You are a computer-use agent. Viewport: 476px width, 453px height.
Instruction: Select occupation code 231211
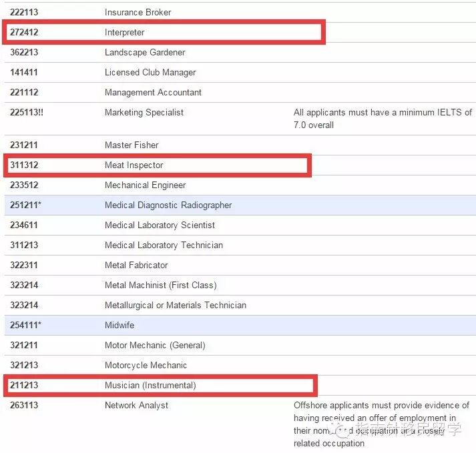coord(23,145)
